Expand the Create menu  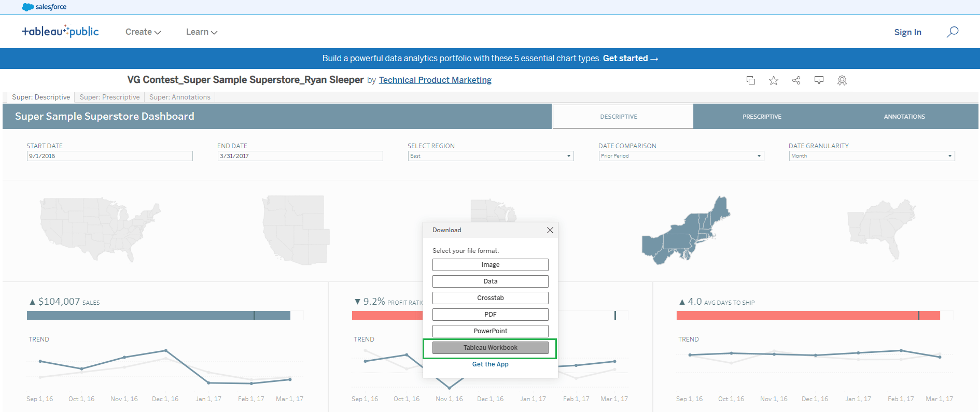(143, 32)
